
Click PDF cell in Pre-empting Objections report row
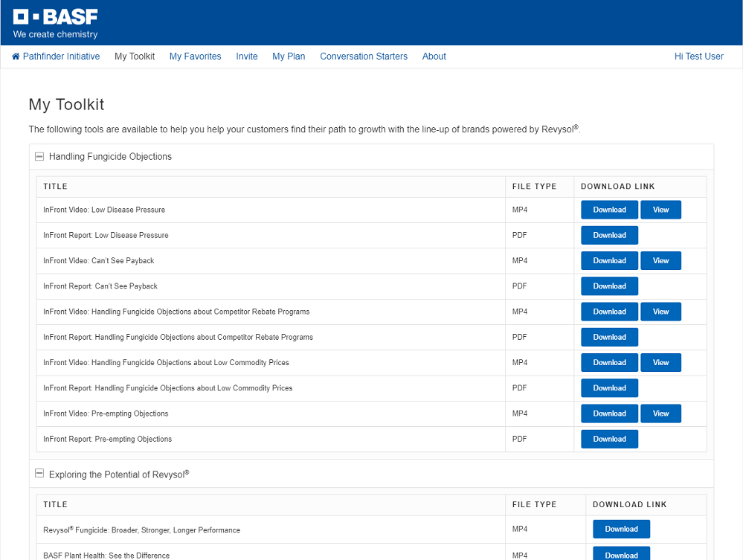519,440
